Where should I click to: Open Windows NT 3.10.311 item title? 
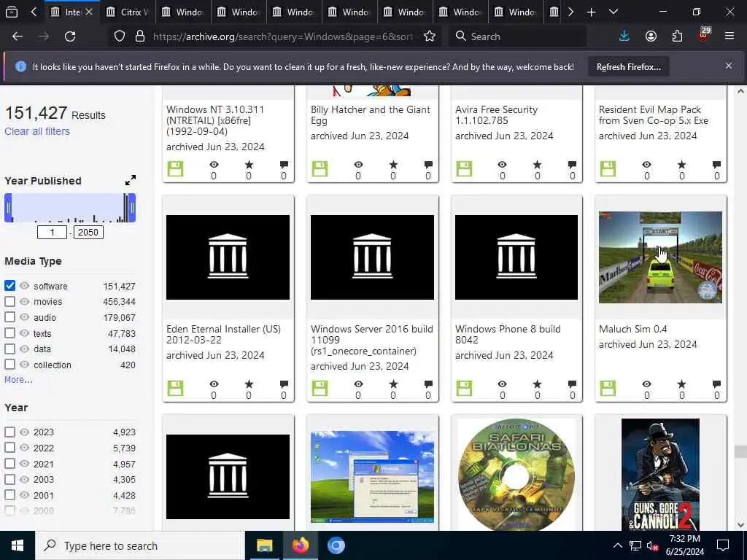(215, 120)
